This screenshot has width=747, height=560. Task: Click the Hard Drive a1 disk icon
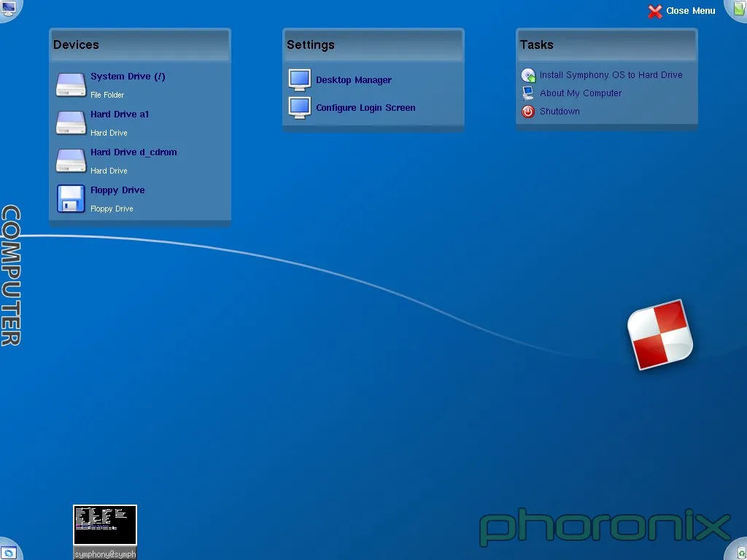[71, 122]
